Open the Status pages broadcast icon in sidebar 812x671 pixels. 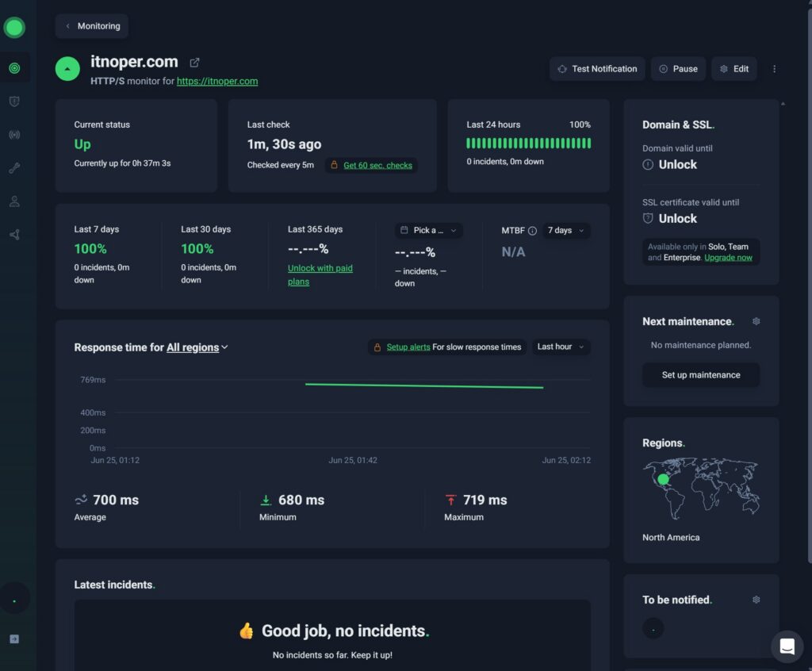click(x=14, y=135)
